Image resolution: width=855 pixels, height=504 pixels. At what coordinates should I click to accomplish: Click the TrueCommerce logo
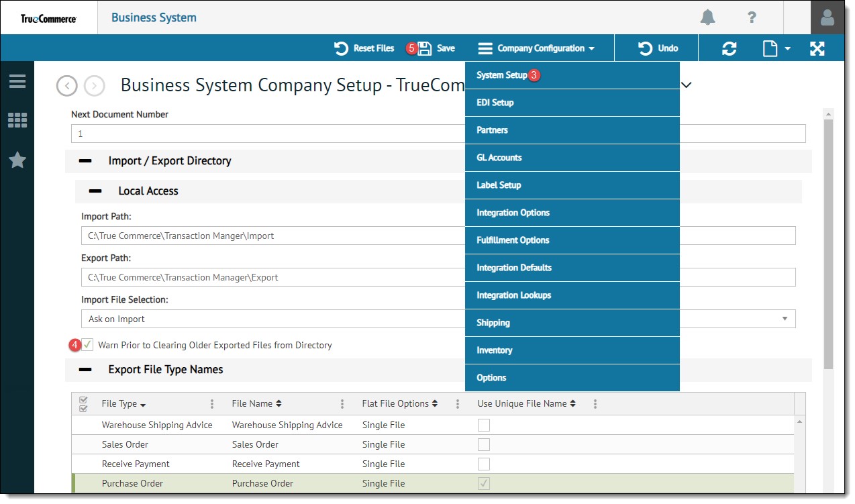[x=49, y=18]
